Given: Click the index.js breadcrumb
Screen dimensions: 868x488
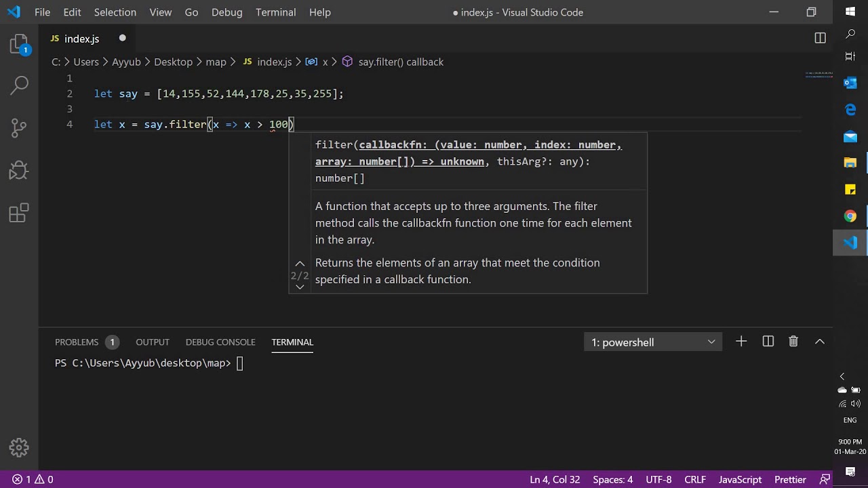Looking at the screenshot, I should [x=267, y=62].
